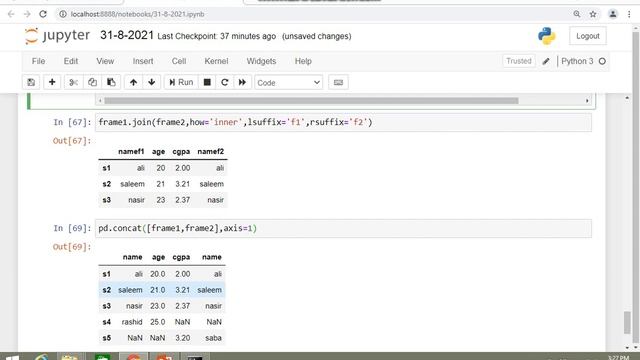640x360 pixels.
Task: Open the View menu
Action: (105, 61)
